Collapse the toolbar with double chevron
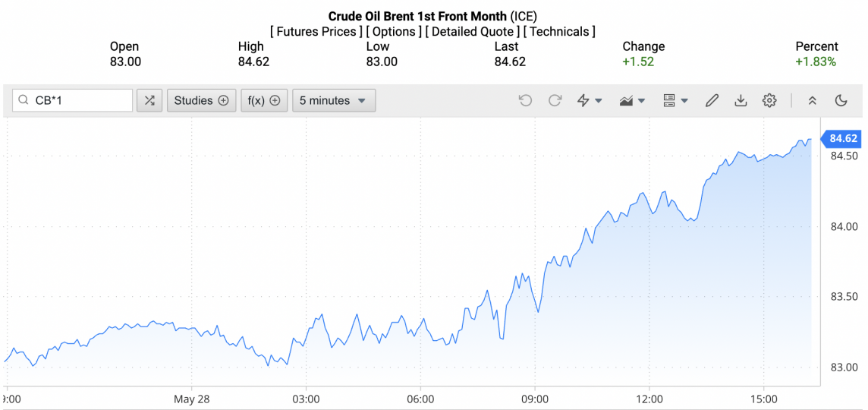The image size is (868, 410). 812,100
